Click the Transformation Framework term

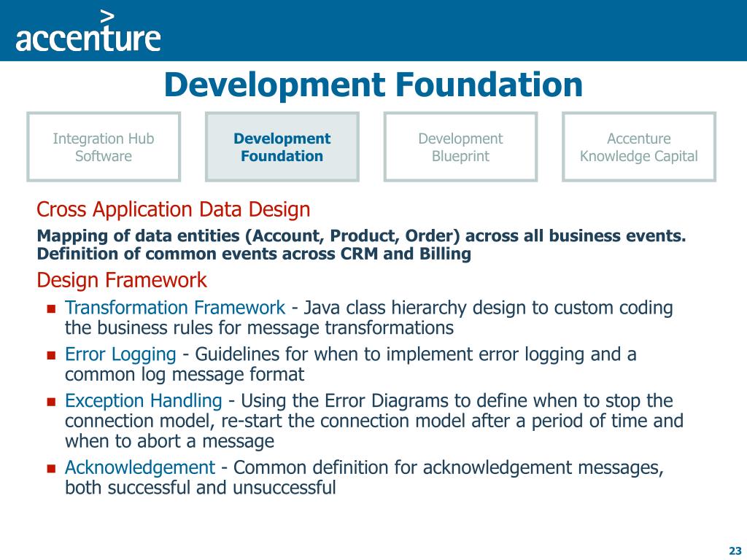tap(175, 308)
